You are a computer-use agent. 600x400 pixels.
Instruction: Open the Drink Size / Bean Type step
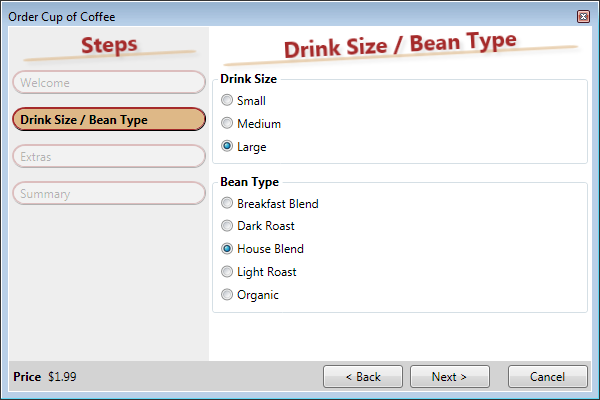pyautogui.click(x=109, y=119)
